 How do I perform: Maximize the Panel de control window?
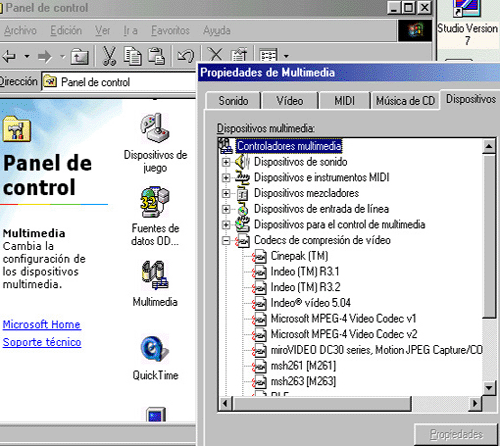coord(409,7)
